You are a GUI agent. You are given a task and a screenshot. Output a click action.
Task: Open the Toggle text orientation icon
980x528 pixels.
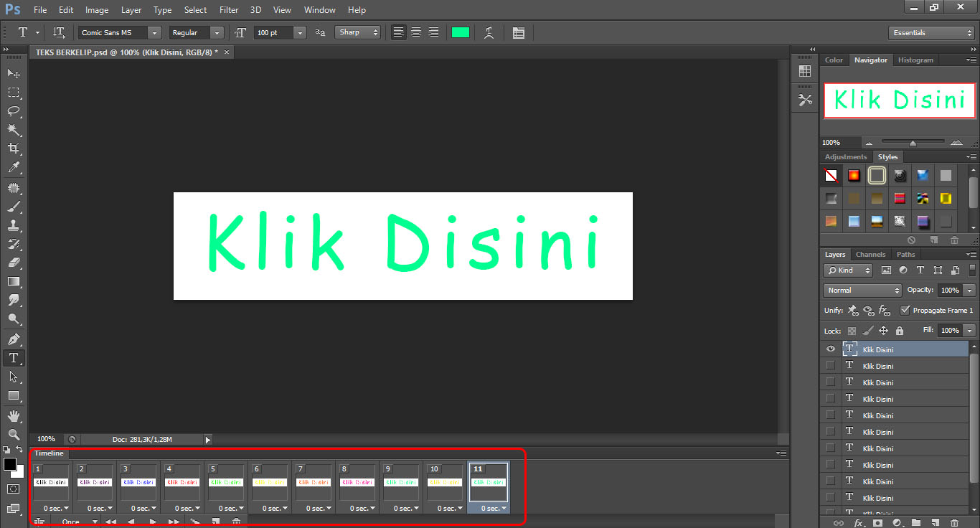click(x=58, y=32)
